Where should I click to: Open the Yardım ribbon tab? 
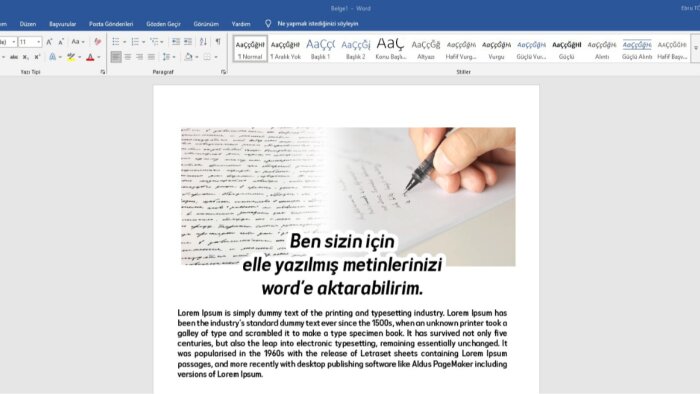click(x=241, y=24)
